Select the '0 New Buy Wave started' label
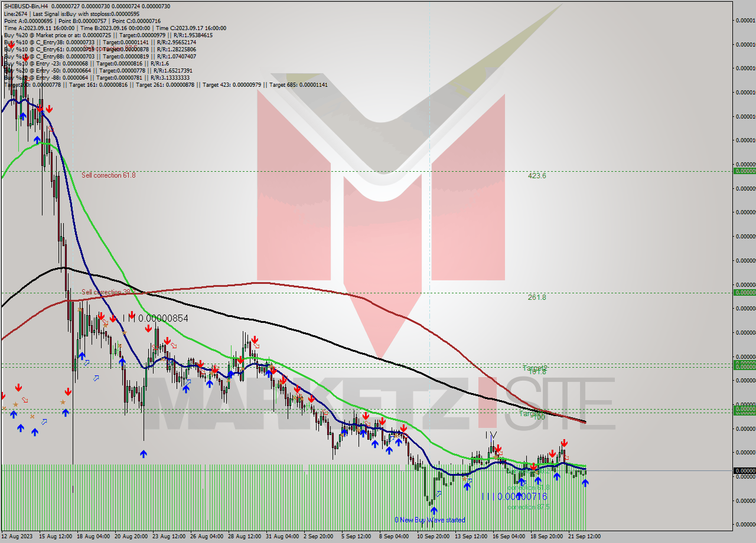Image resolution: width=756 pixels, height=543 pixels. pyautogui.click(x=430, y=520)
